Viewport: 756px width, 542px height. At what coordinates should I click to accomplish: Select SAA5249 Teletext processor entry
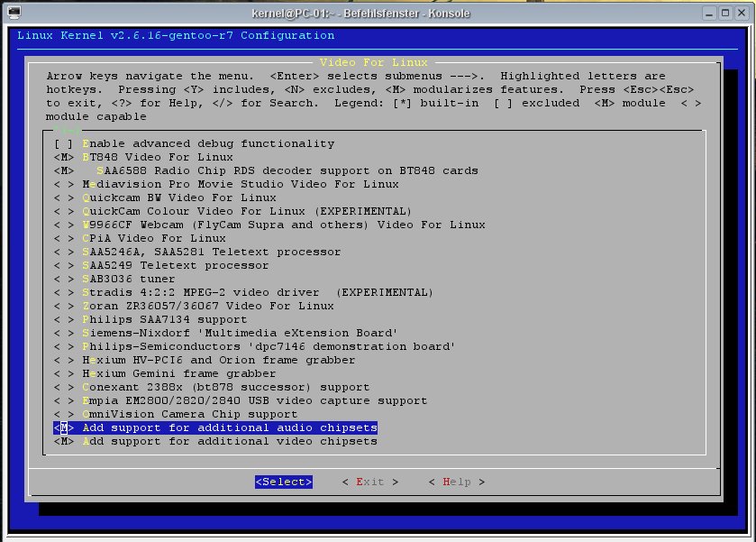click(161, 265)
